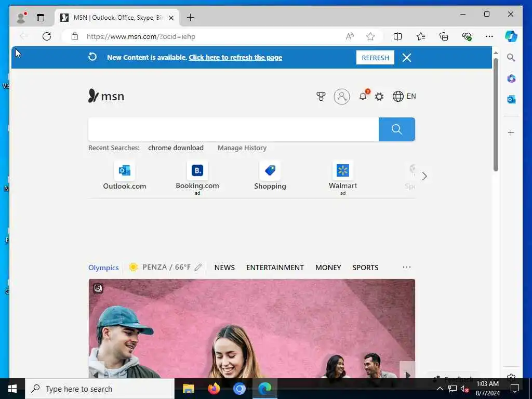Sign in via the account avatar icon
Viewport: 532px width, 399px height.
[x=342, y=97]
